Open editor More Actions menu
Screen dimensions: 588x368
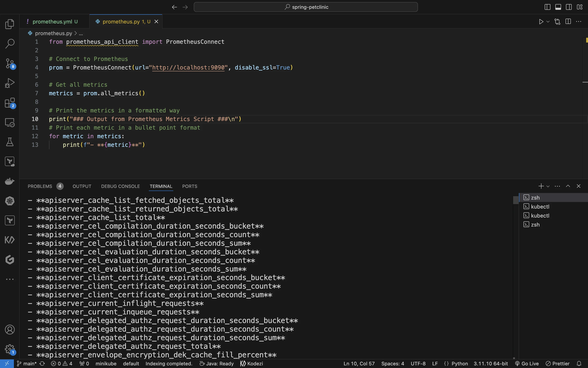tap(579, 22)
